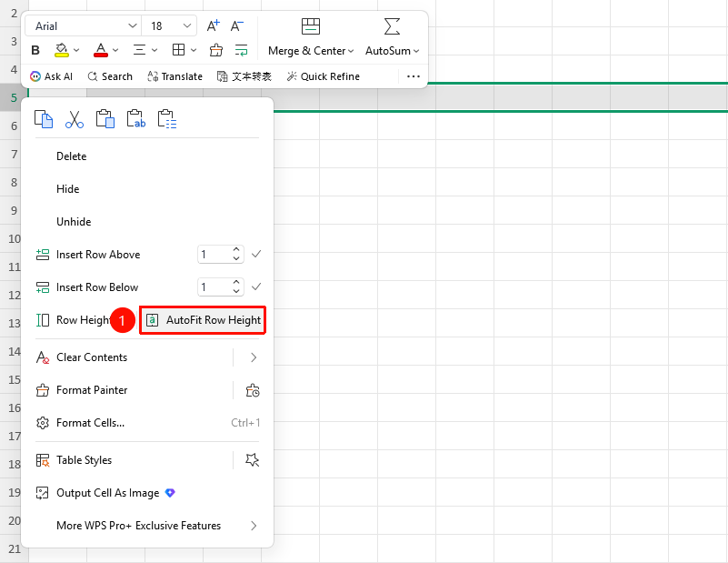Expand Merge & Center options arrow
Image resolution: width=728 pixels, height=563 pixels.
tap(351, 51)
